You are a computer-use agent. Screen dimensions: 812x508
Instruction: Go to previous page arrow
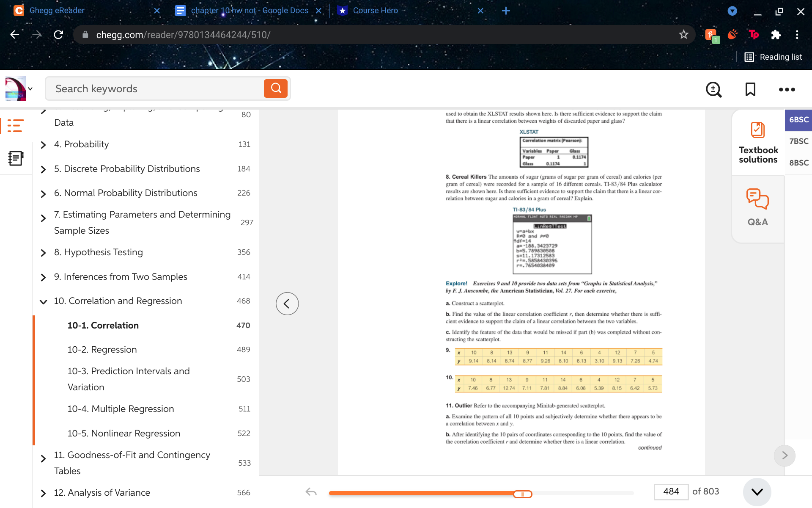[287, 304]
